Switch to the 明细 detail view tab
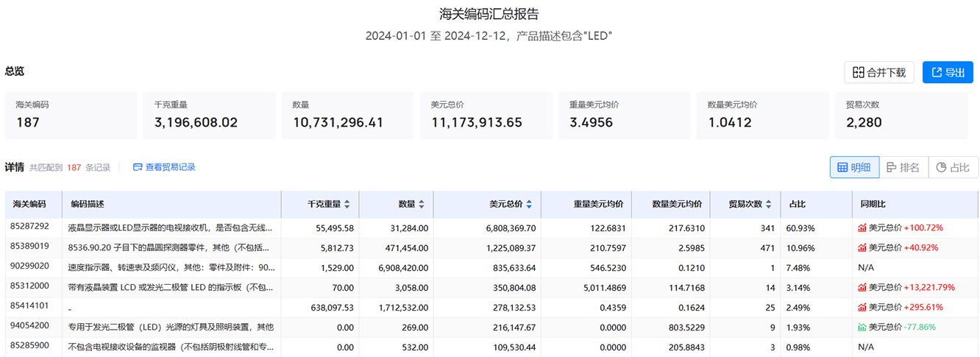This screenshot has width=980, height=357. pyautogui.click(x=853, y=167)
